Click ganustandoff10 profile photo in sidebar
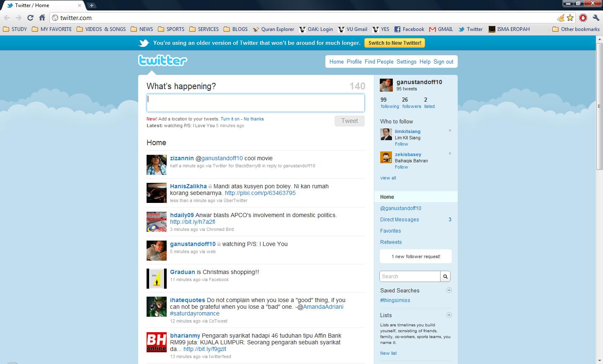Image resolution: width=603 pixels, height=364 pixels. click(x=386, y=85)
